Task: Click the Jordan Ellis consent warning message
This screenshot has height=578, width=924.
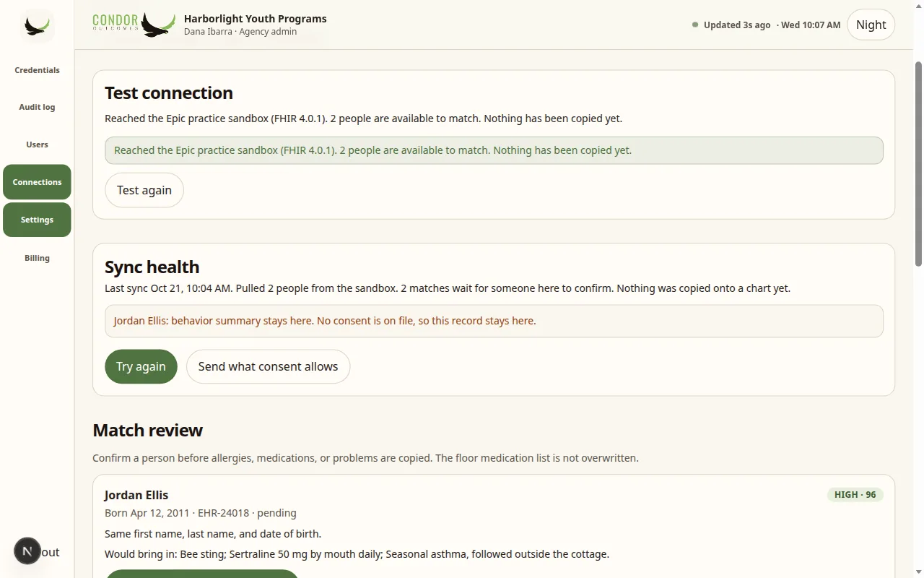Action: (494, 321)
